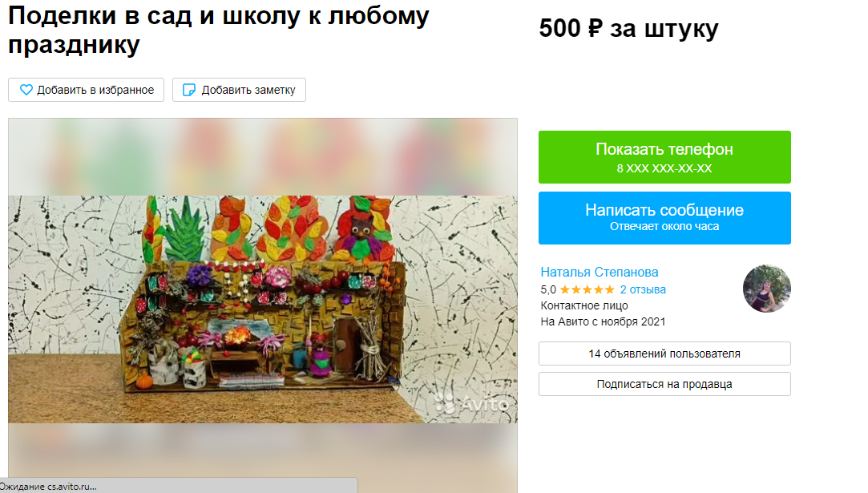Click Подписаться на продавца button
This screenshot has height=493, width=868.
664,384
